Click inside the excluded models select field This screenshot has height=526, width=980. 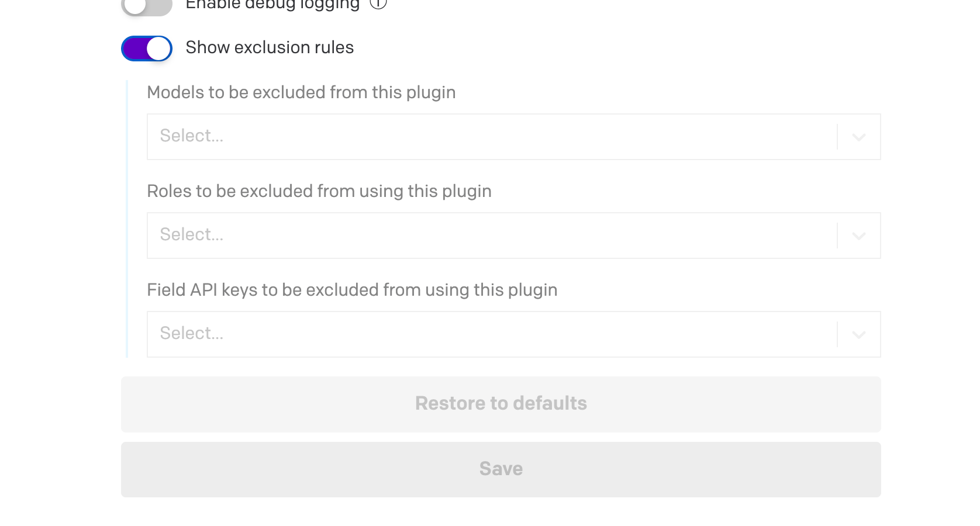(x=491, y=137)
